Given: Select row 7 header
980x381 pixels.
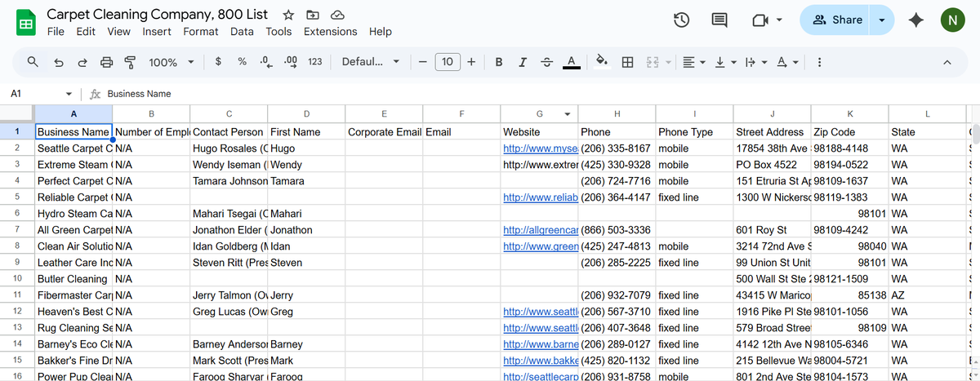Looking at the screenshot, I should [x=17, y=230].
